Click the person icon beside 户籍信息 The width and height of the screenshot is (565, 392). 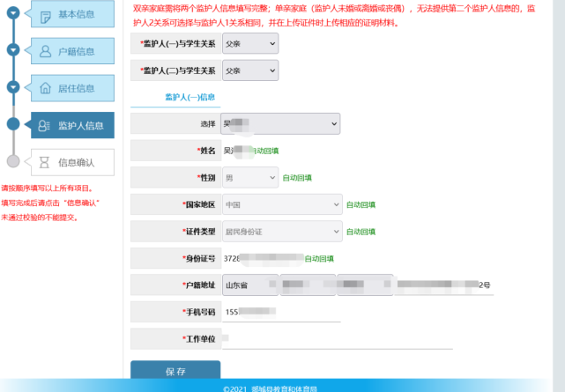point(46,51)
